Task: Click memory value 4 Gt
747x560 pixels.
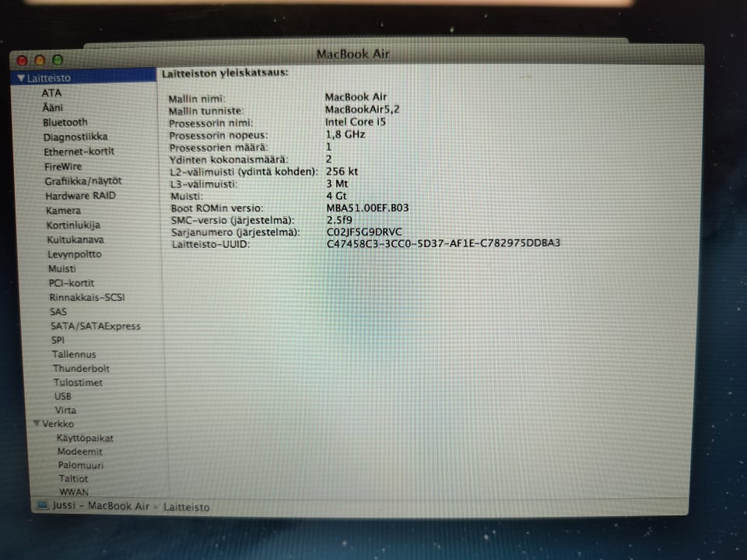Action: point(336,196)
